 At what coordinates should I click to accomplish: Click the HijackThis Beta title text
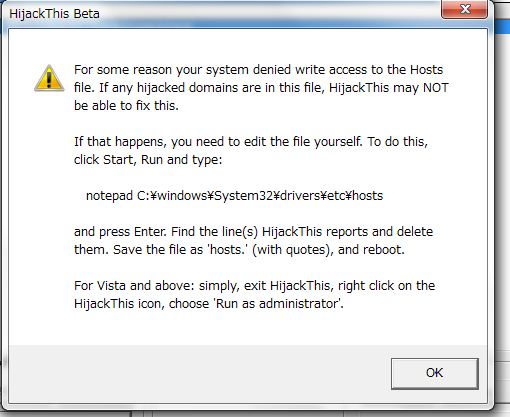coord(54,14)
